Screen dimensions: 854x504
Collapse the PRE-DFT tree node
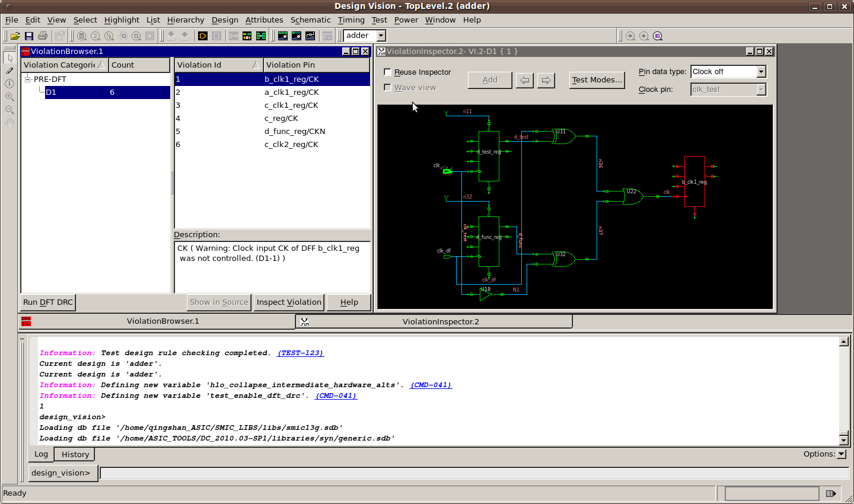coord(27,79)
